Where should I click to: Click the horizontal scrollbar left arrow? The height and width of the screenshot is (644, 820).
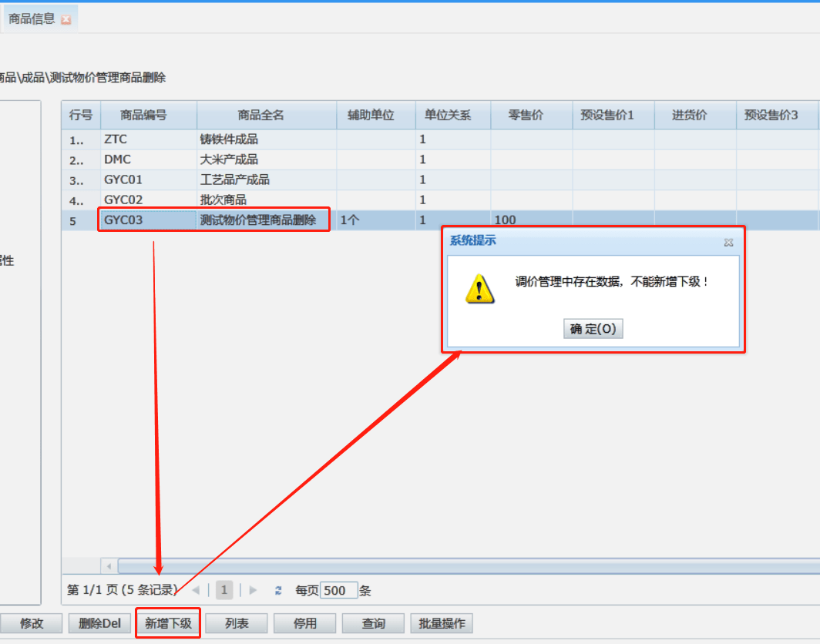point(109,566)
